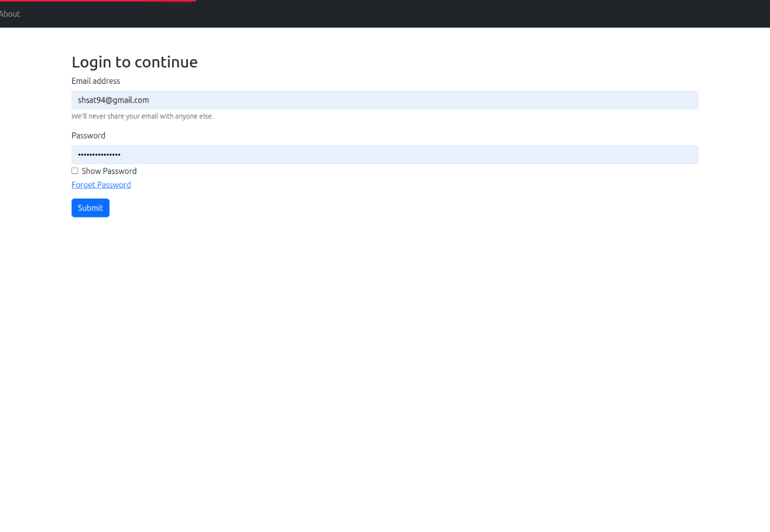
Task: Click the Show Password label text
Action: [109, 171]
